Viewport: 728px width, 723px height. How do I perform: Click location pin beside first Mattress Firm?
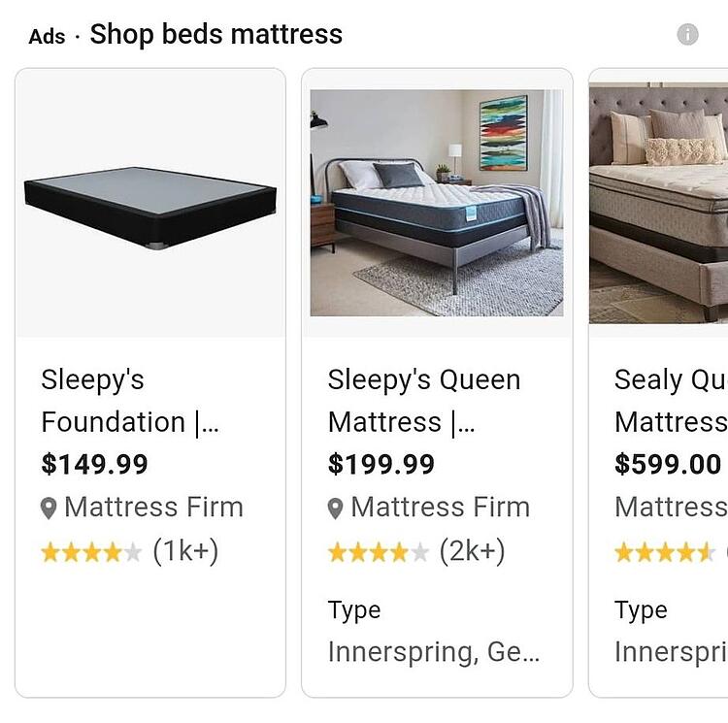[50, 509]
